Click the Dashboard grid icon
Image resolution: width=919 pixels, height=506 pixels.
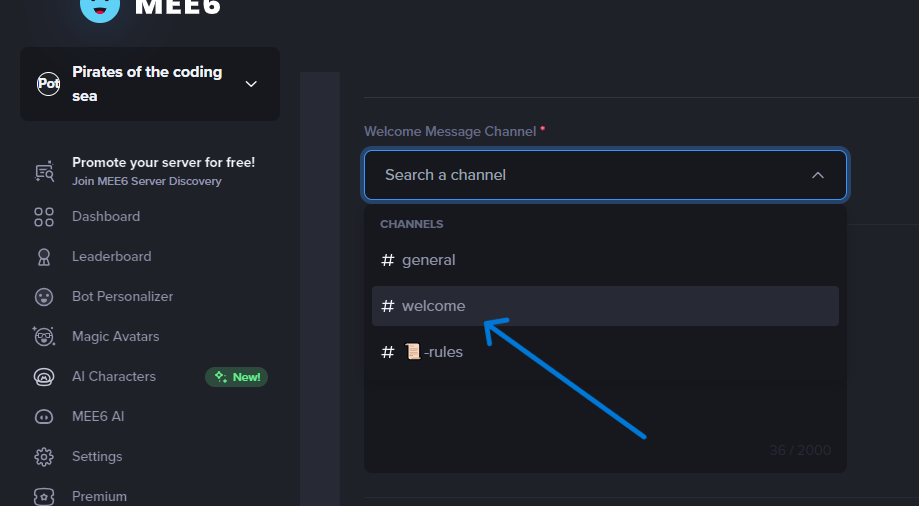(x=44, y=217)
